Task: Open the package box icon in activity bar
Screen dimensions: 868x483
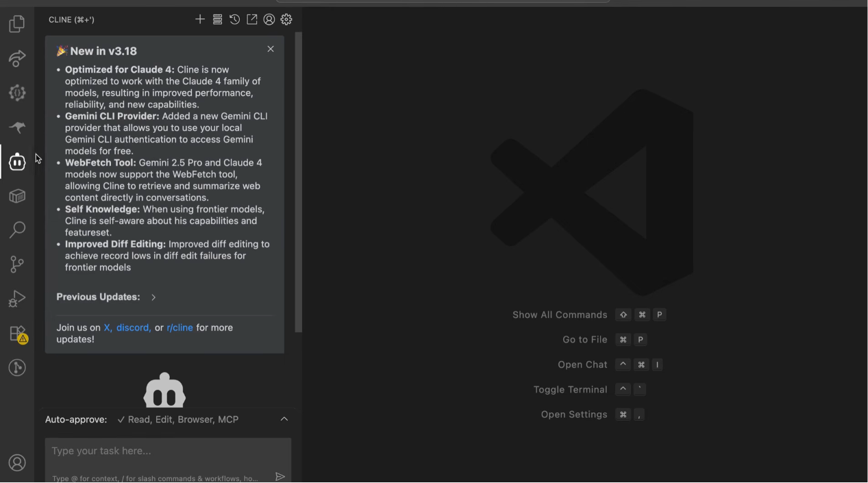Action: click(17, 196)
